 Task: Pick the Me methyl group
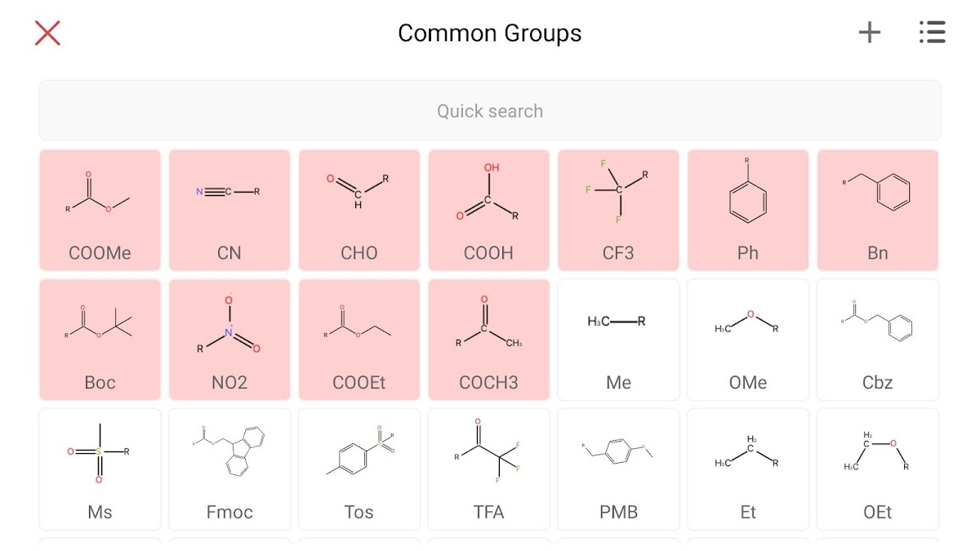[x=618, y=340]
